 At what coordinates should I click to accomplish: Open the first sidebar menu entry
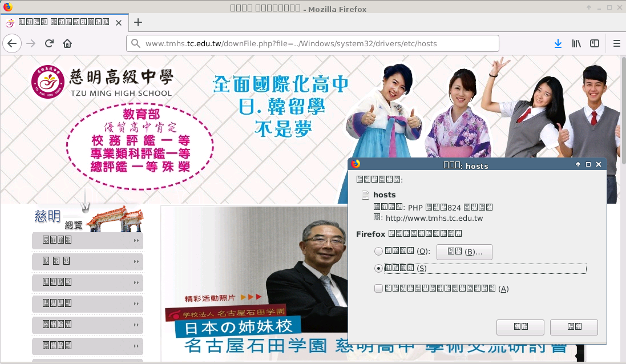[x=87, y=241]
